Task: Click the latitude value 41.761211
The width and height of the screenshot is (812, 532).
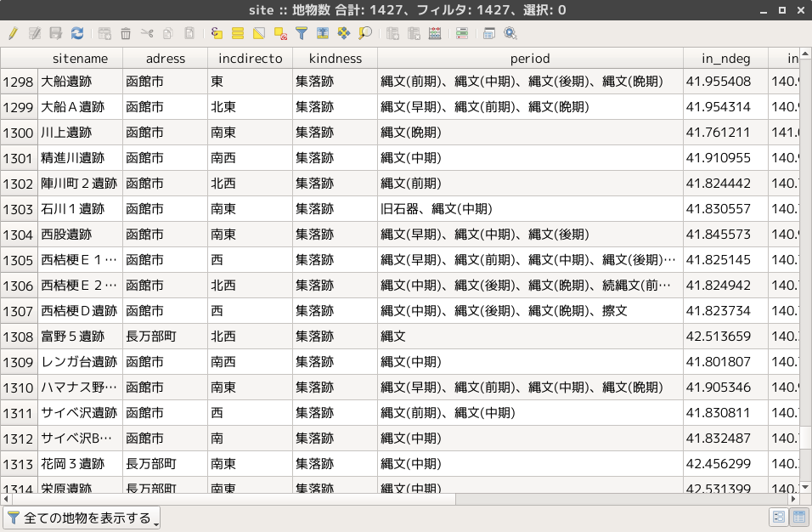Action: coord(725,132)
